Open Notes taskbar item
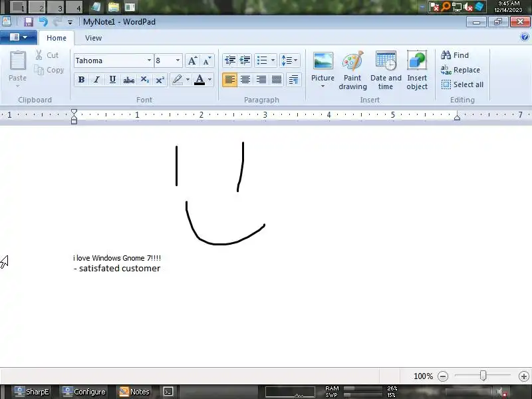532x399 pixels. 134,392
